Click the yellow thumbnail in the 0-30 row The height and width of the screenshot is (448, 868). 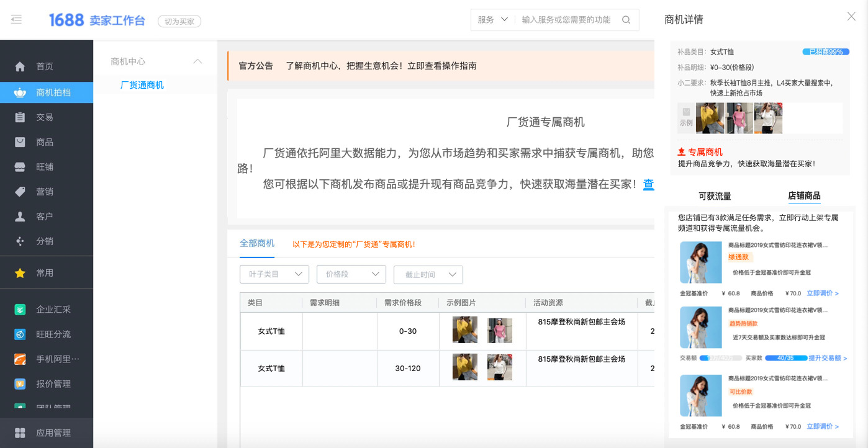pyautogui.click(x=465, y=330)
